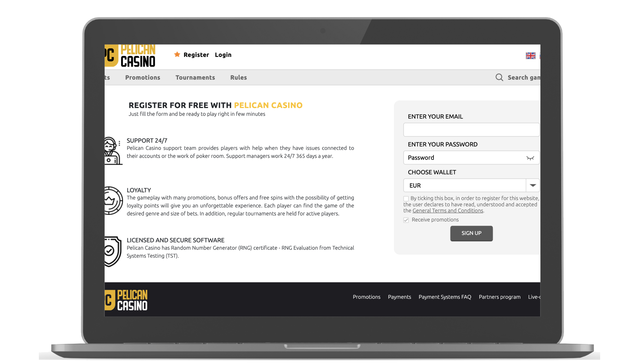Toggle the Receive promotions checkbox
The image size is (639, 364).
click(x=406, y=220)
